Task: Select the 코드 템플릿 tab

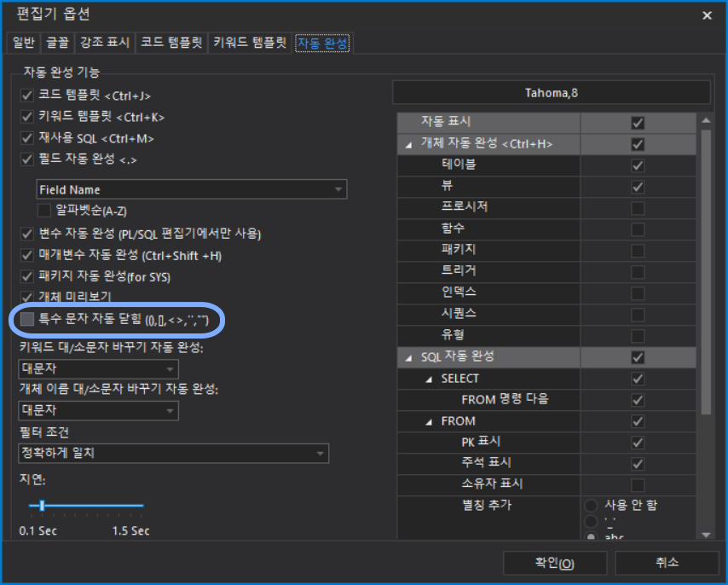Action: click(171, 43)
